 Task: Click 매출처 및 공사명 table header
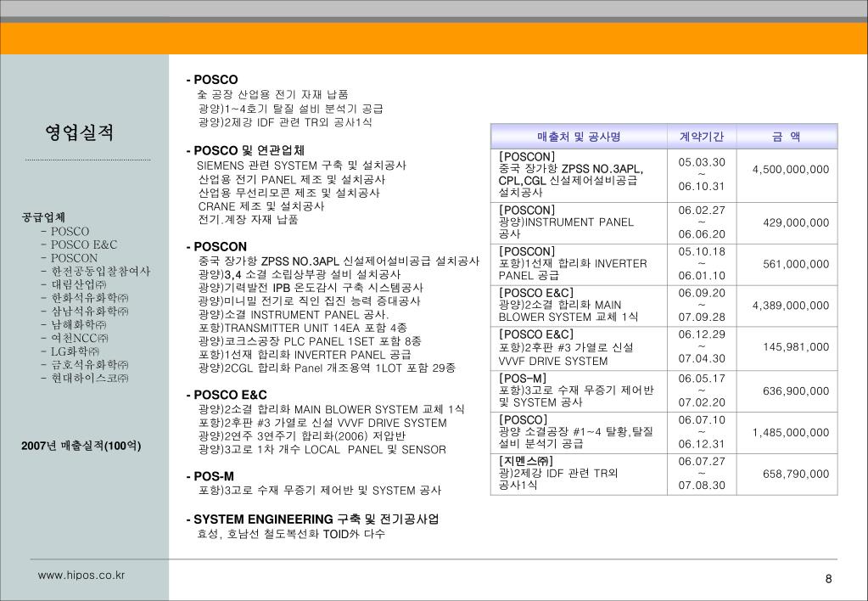coord(579,137)
